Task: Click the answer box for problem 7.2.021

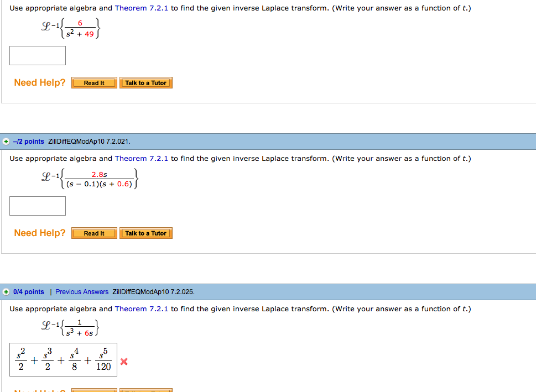Action: (x=37, y=206)
